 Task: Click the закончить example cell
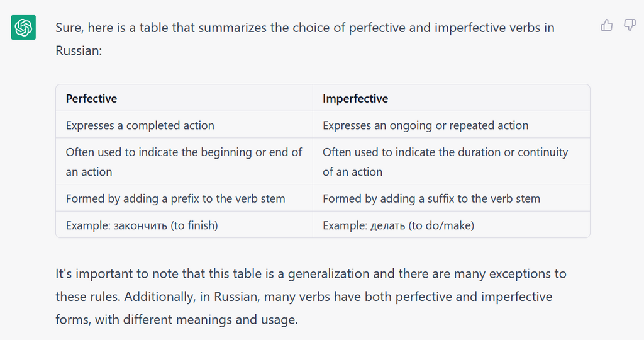(x=142, y=225)
